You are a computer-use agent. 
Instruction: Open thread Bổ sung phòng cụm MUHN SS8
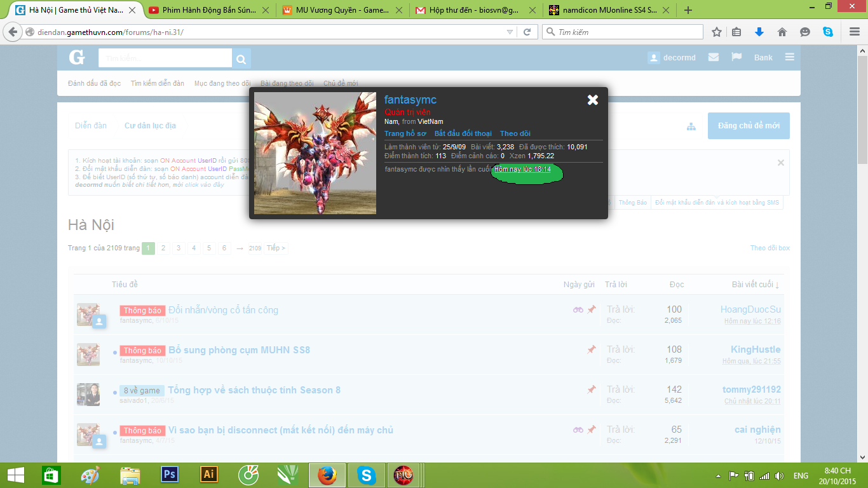pos(239,350)
